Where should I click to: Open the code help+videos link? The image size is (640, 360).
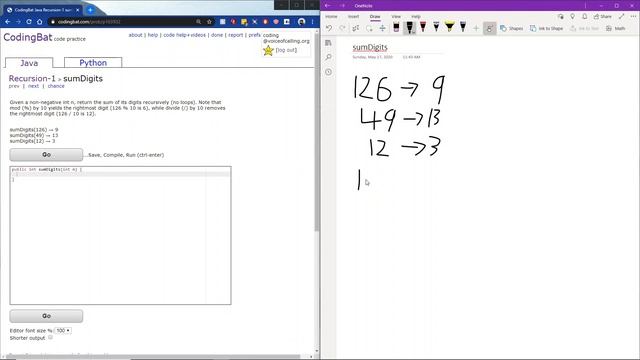pyautogui.click(x=184, y=35)
